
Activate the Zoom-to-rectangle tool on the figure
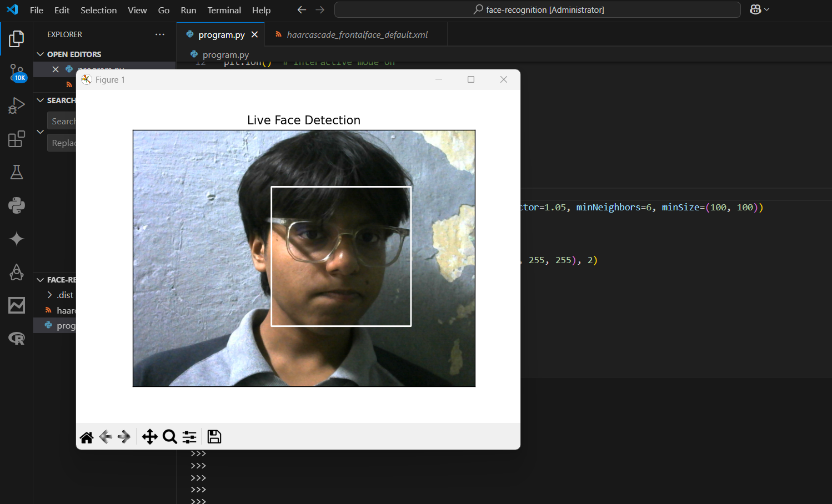coord(169,437)
